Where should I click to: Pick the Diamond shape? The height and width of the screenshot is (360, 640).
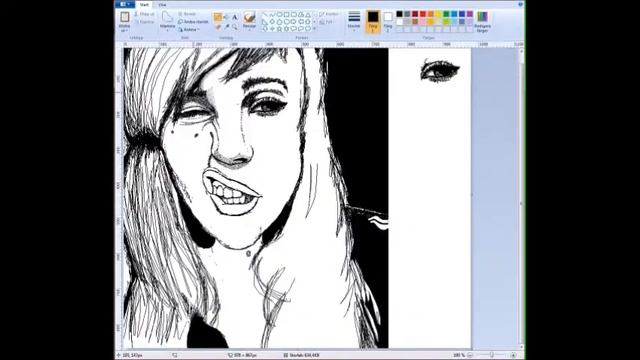point(272,22)
